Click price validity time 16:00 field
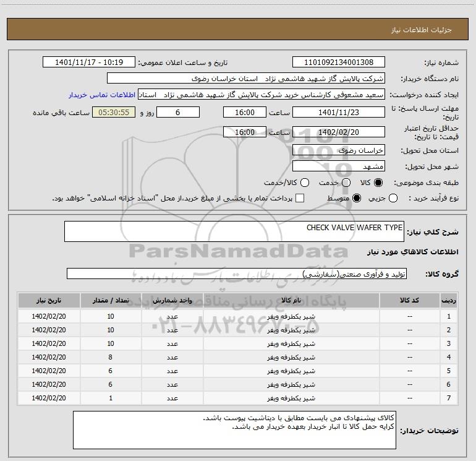This screenshot has height=461, width=476. pos(245,132)
